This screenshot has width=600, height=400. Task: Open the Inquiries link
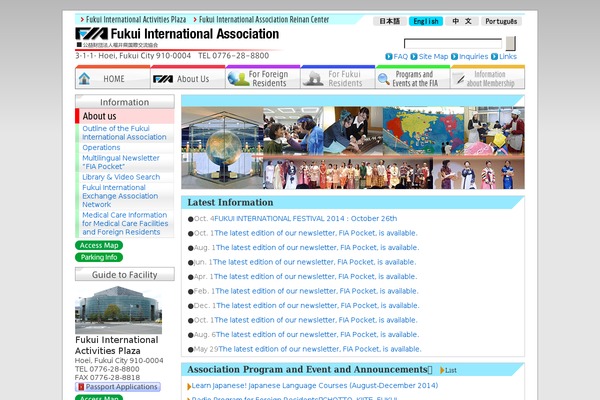tap(473, 57)
